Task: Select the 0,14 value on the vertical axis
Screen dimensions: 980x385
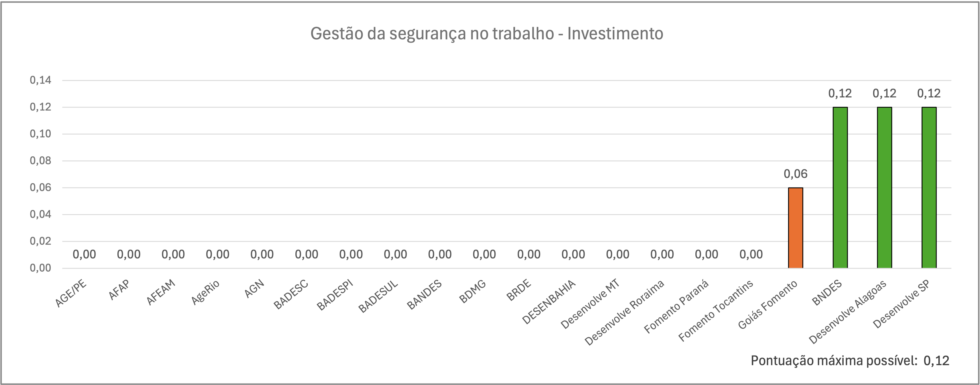Action: coord(40,80)
